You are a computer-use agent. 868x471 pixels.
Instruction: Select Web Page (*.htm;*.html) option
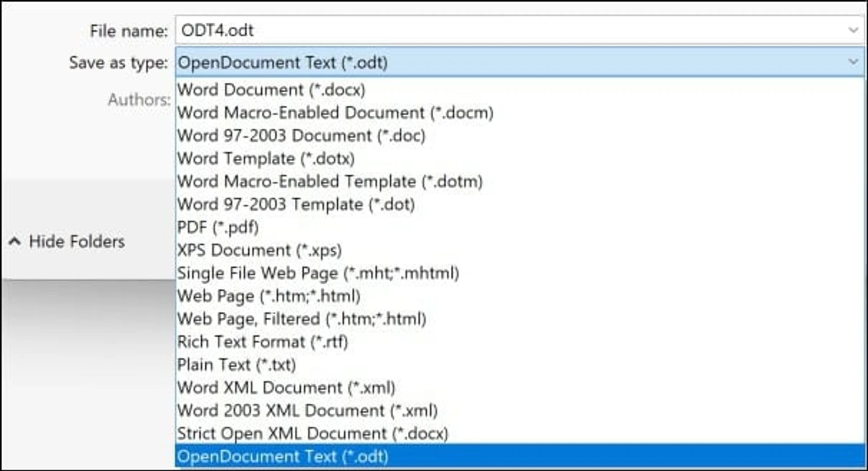[x=520, y=296]
